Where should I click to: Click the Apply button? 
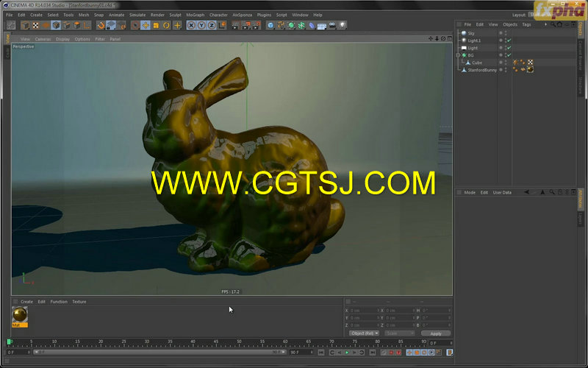tap(436, 333)
